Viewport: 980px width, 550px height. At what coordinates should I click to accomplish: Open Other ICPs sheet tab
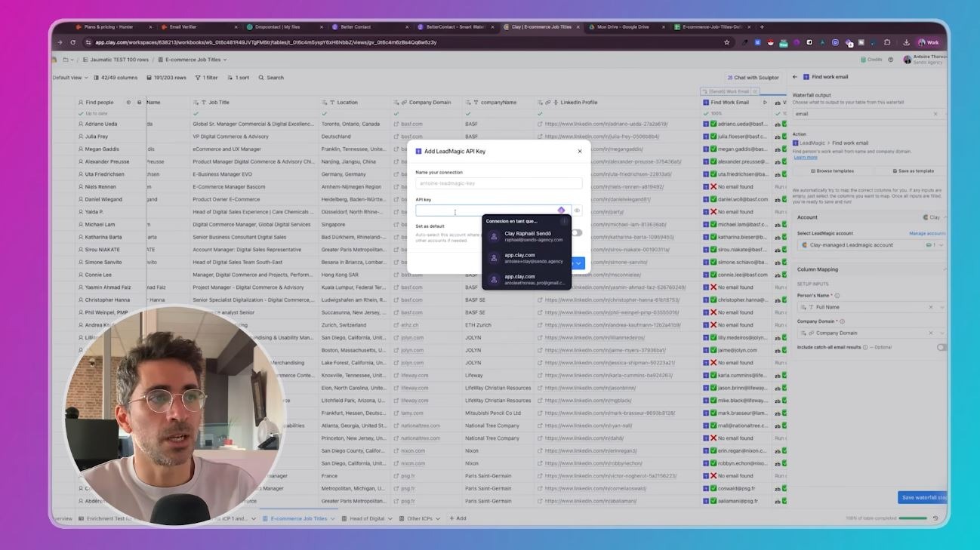420,518
